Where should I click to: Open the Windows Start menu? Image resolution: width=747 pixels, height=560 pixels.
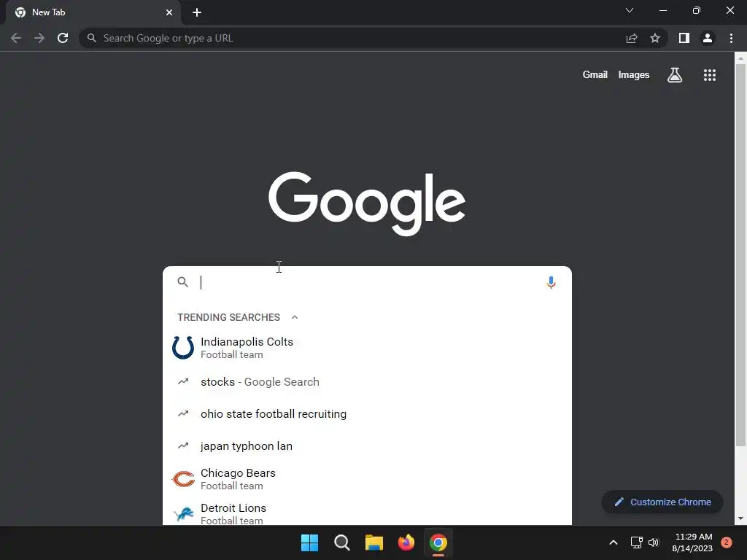click(309, 542)
